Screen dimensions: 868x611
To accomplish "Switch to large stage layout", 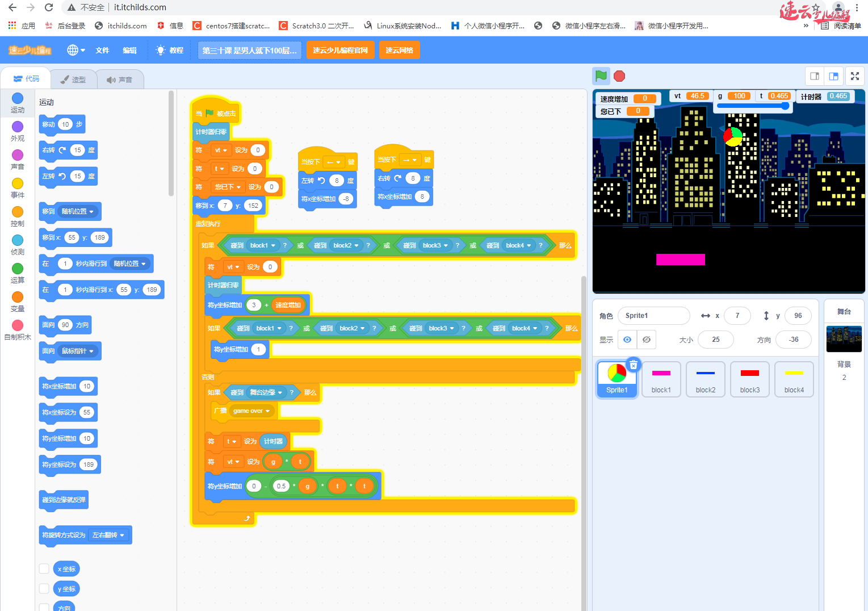I will point(833,76).
